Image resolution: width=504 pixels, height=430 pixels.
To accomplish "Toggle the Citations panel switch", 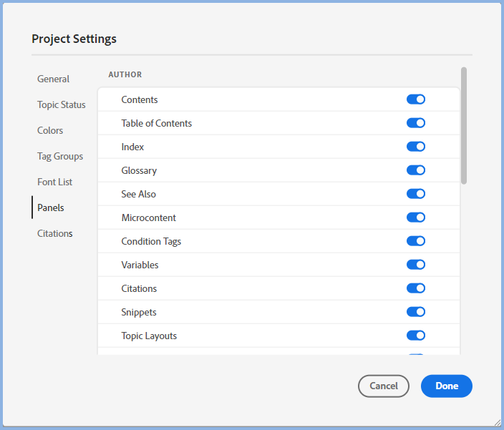I will tap(415, 288).
